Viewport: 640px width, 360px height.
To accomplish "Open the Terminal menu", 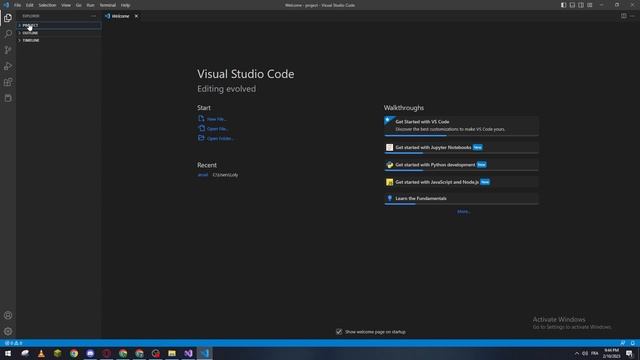I will 108,5.
